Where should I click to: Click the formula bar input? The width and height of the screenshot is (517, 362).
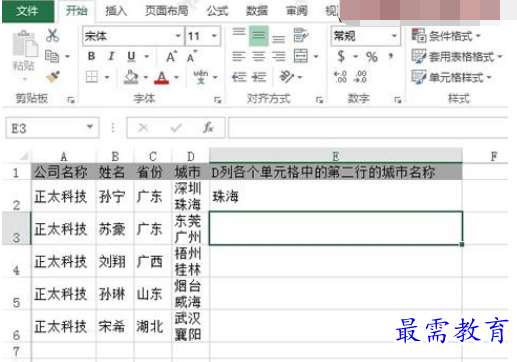[368, 127]
